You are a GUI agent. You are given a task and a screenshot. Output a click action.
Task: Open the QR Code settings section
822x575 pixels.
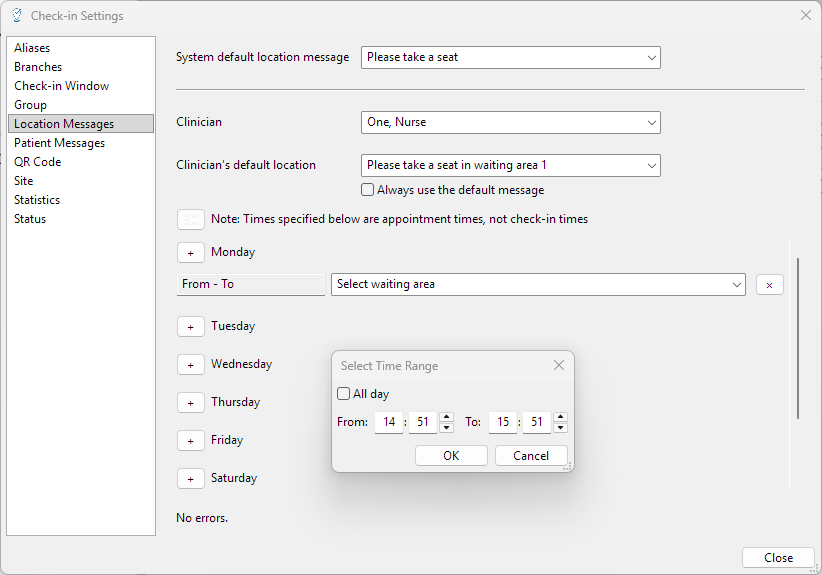click(38, 162)
